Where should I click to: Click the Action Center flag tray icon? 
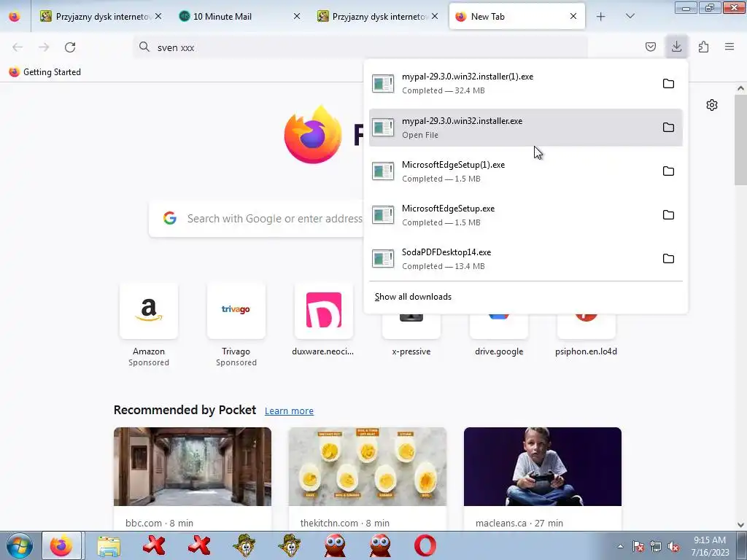pos(638,546)
